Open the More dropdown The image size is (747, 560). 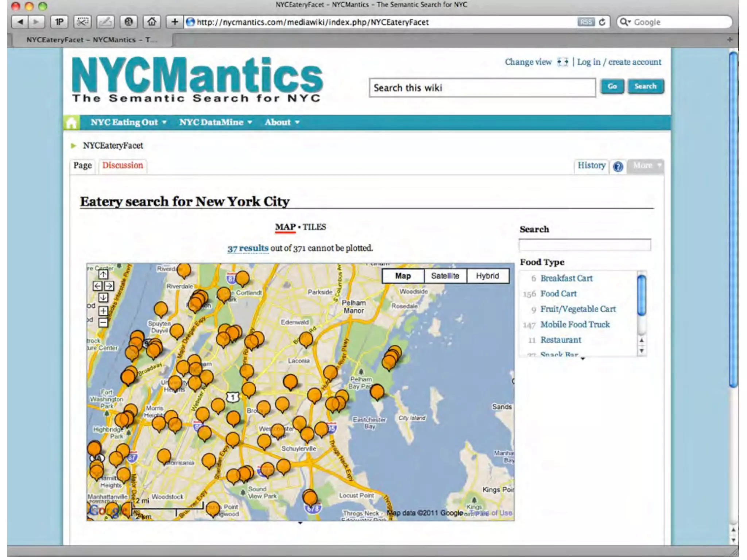click(x=646, y=166)
